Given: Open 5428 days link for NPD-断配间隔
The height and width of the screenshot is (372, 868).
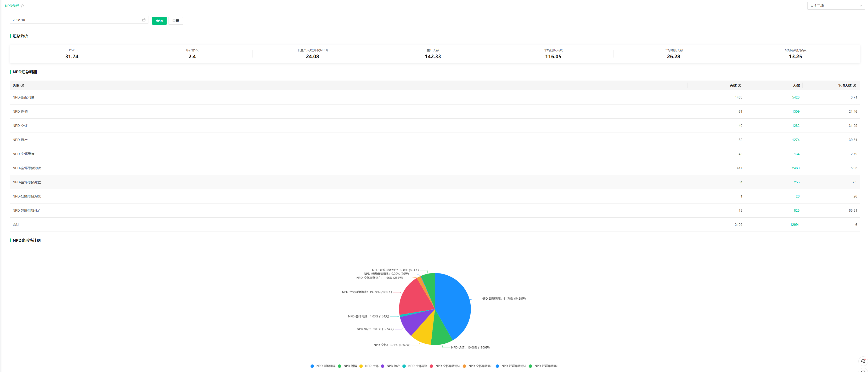Looking at the screenshot, I should [795, 98].
